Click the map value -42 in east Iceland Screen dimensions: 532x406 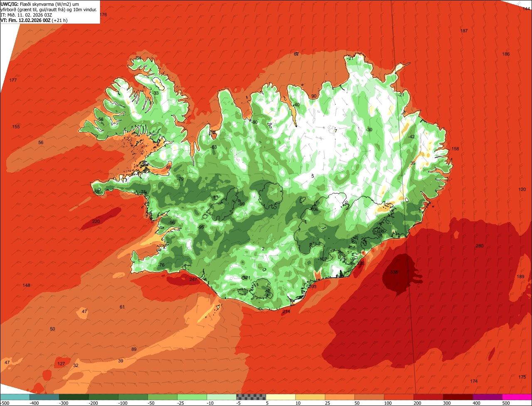pyautogui.click(x=411, y=137)
